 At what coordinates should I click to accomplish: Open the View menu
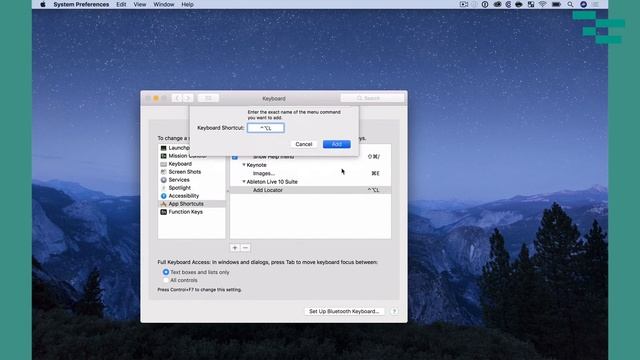click(x=140, y=4)
